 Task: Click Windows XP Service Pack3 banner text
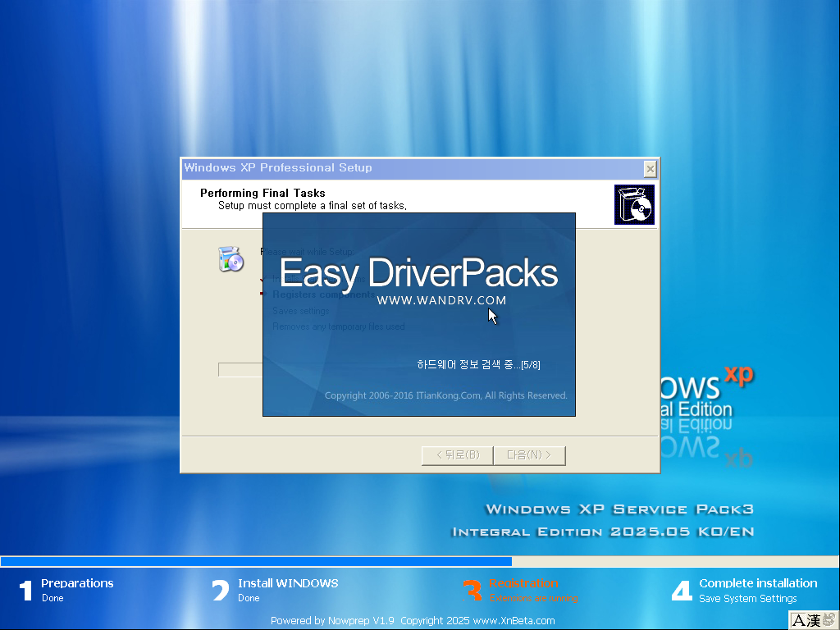coord(620,509)
